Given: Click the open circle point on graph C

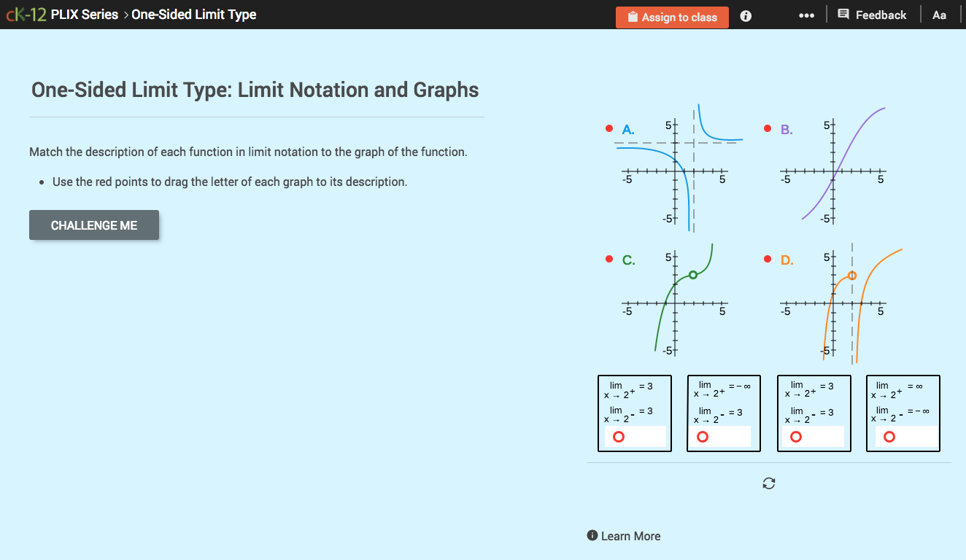Looking at the screenshot, I should click(x=693, y=275).
